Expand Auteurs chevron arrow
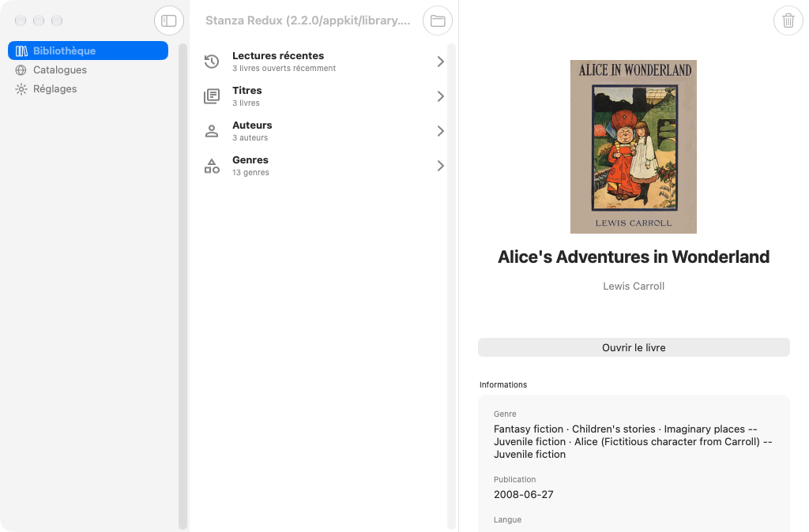Screen dimensions: 809x532 pyautogui.click(x=441, y=131)
